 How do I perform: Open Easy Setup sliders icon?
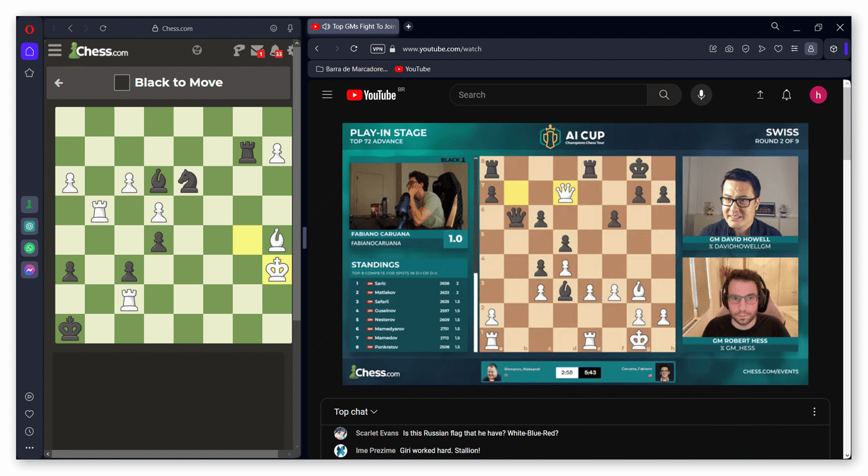[x=794, y=49]
